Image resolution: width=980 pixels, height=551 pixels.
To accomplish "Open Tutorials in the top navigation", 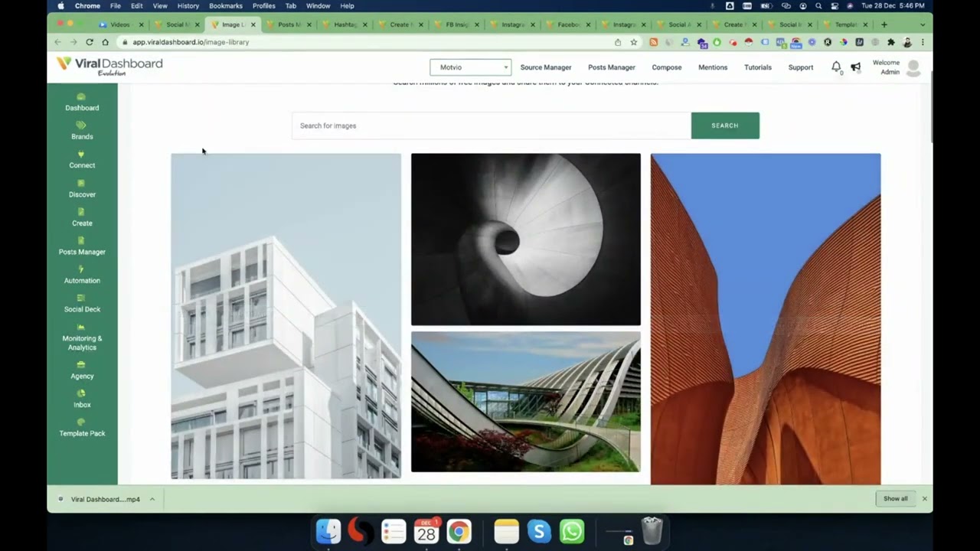I will click(758, 67).
